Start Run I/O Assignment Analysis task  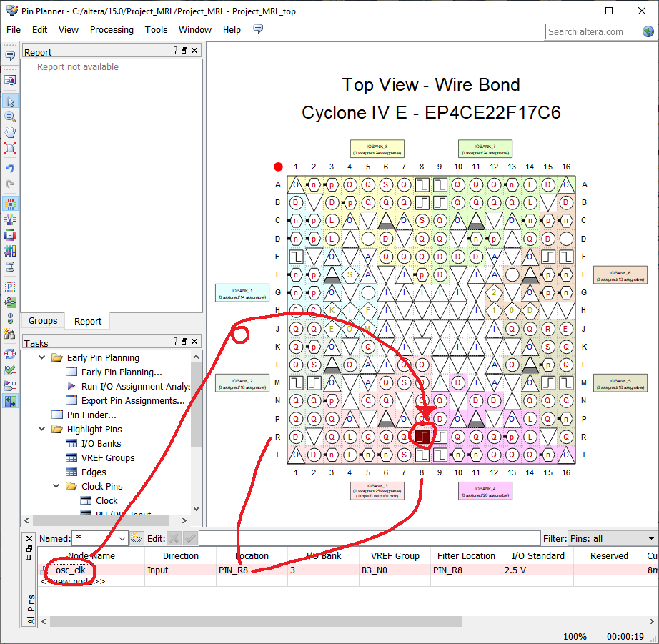click(136, 386)
